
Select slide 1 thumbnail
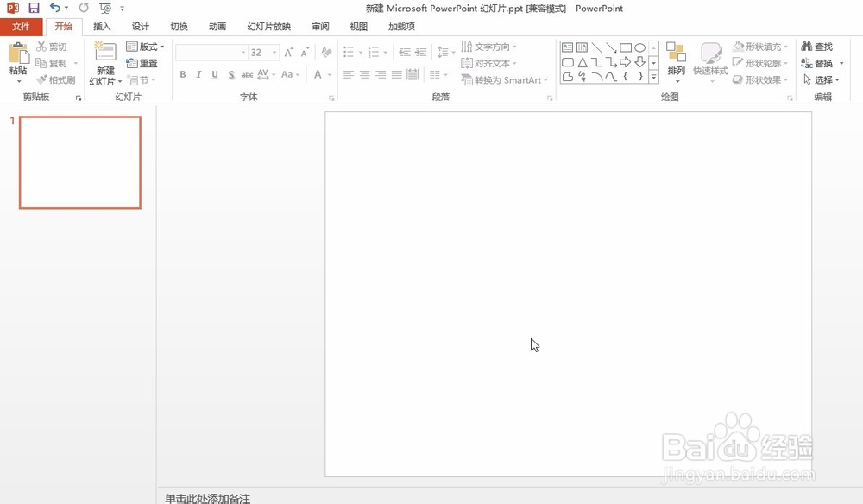[80, 162]
